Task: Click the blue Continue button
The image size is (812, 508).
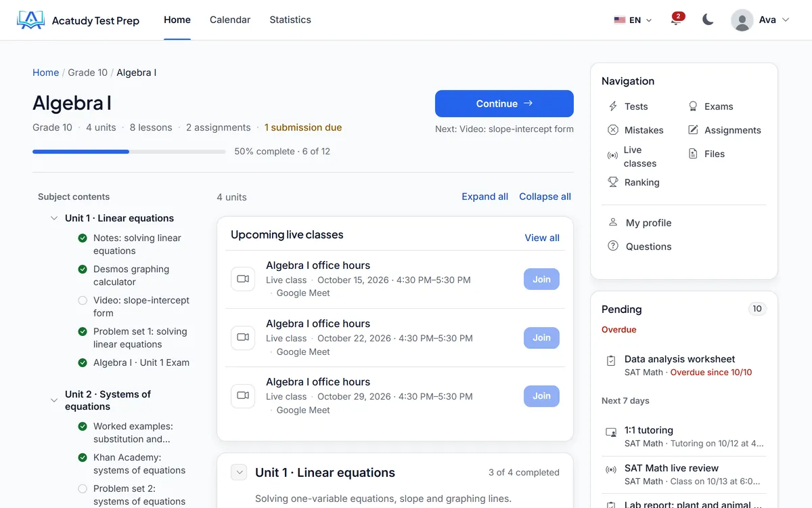Action: 504,104
